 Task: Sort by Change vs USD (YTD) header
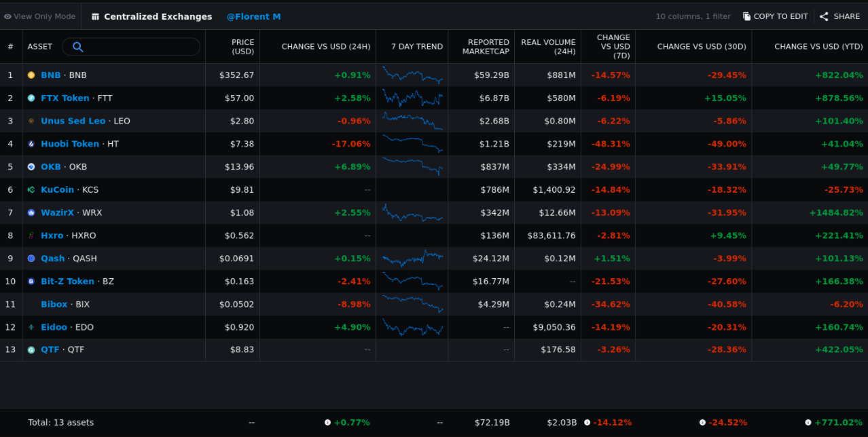tap(818, 47)
